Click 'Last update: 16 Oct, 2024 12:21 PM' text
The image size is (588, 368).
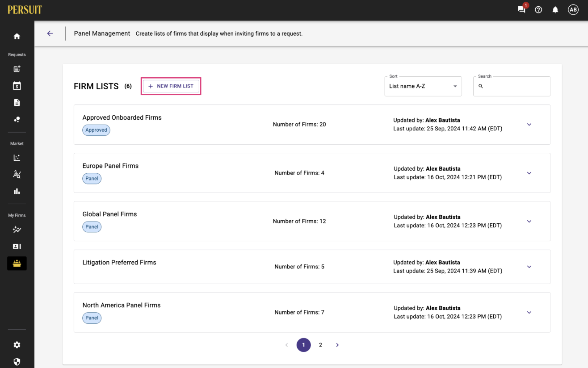(448, 177)
